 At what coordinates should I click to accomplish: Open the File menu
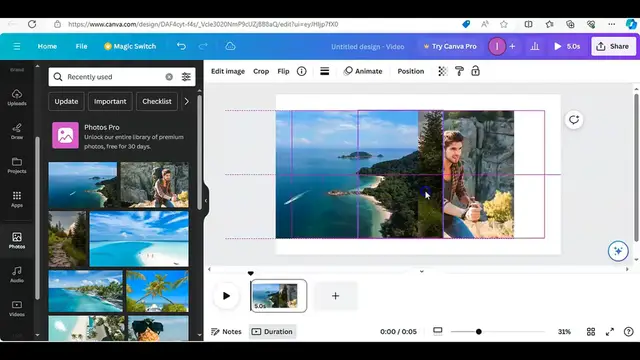click(81, 46)
